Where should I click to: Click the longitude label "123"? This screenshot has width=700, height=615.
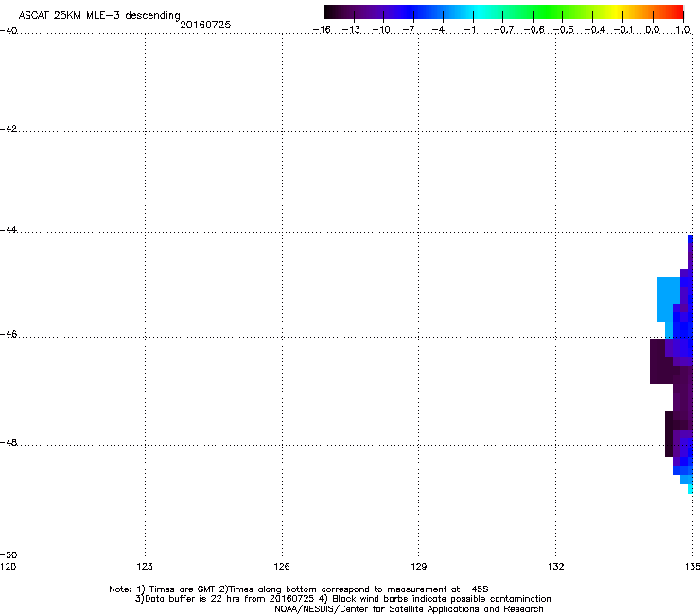pos(145,567)
